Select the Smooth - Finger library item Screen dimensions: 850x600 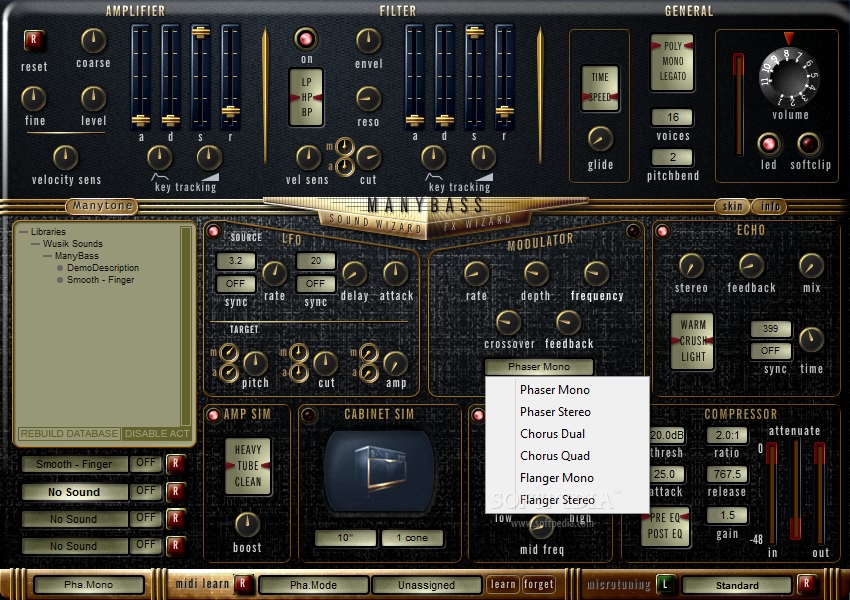pos(100,280)
